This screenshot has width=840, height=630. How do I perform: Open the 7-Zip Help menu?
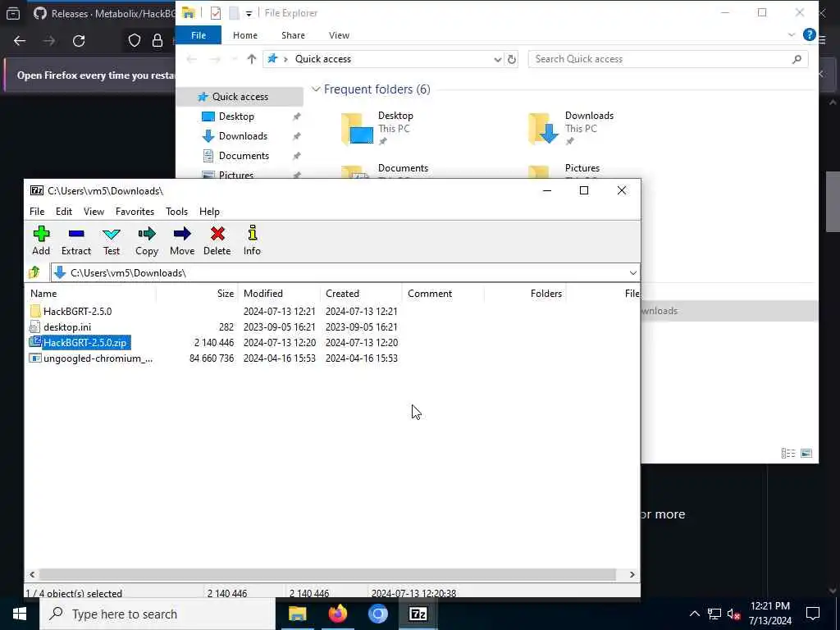point(209,212)
